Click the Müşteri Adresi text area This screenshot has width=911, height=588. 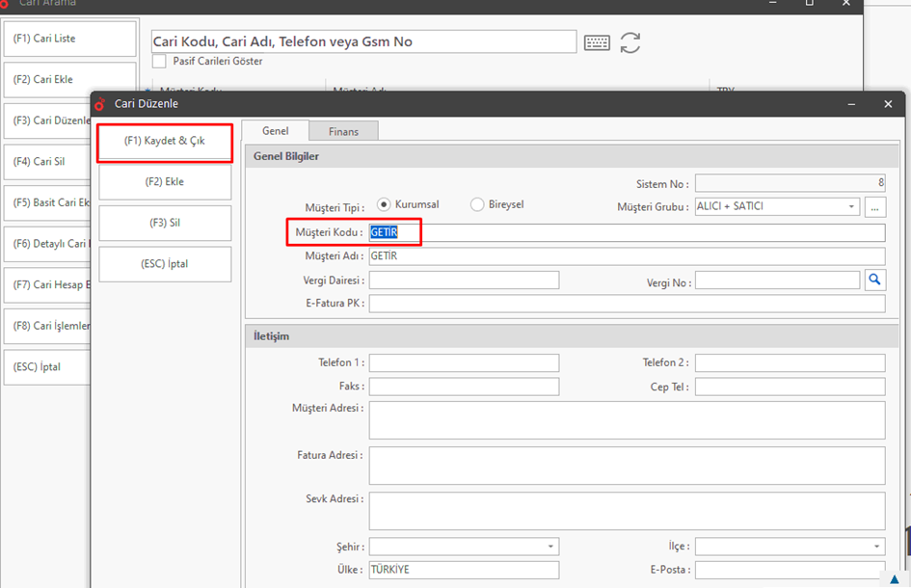pyautogui.click(x=627, y=420)
